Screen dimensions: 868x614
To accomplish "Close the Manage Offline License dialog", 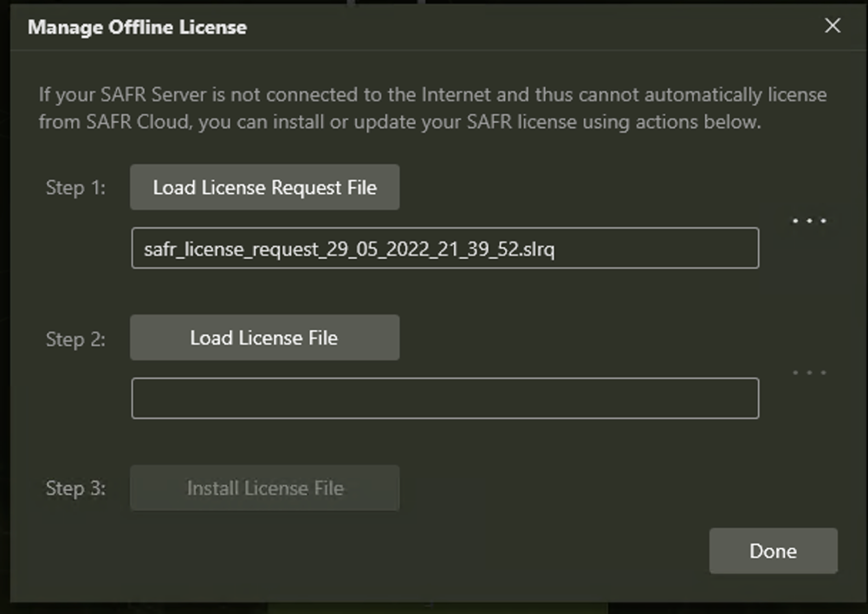I will click(832, 26).
